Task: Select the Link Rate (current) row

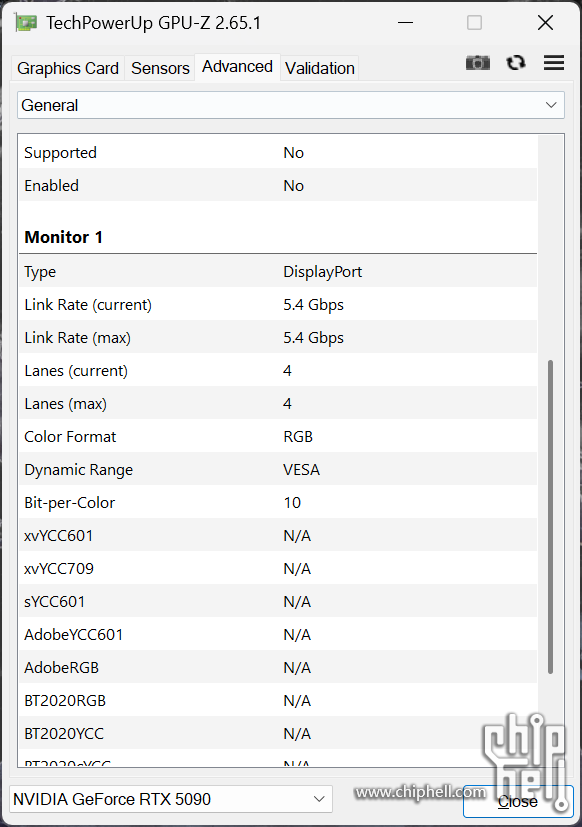Action: pyautogui.click(x=278, y=305)
